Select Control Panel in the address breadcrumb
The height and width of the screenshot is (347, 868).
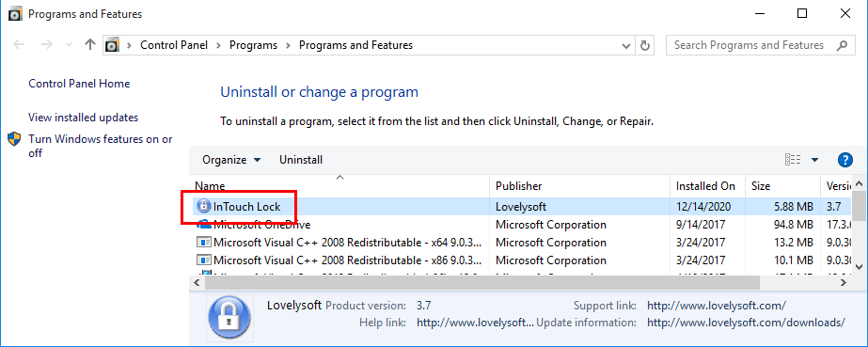(174, 45)
